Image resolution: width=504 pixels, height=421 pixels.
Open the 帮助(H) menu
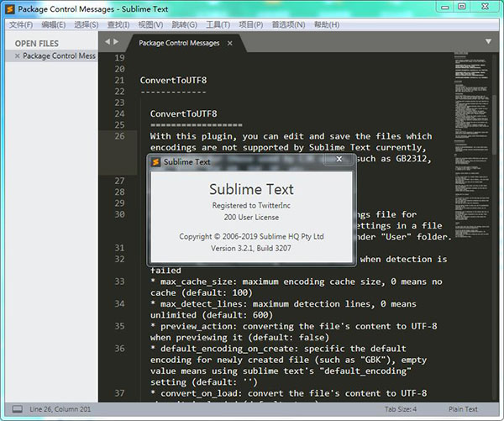[x=327, y=24]
